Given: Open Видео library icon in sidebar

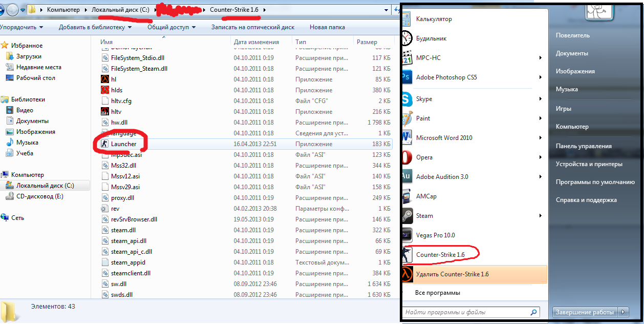Looking at the screenshot, I should click(10, 110).
